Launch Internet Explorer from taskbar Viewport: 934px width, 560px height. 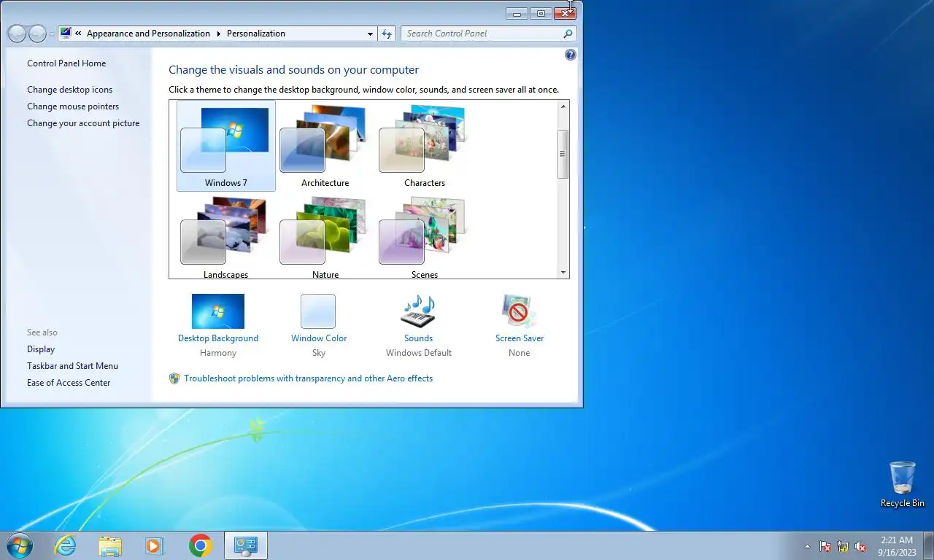pos(65,545)
